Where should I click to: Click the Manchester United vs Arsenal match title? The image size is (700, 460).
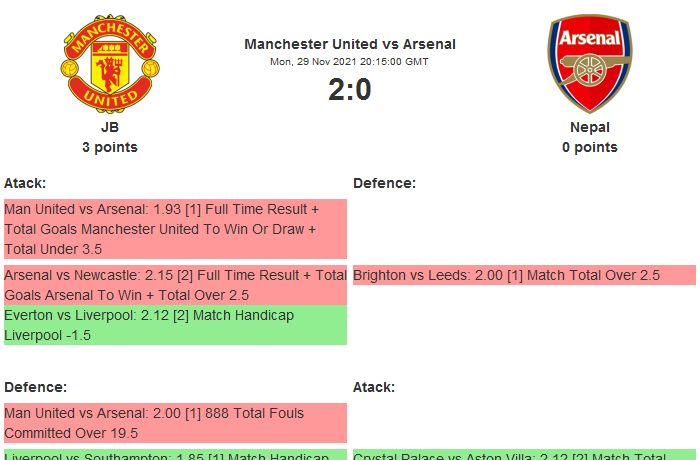(350, 44)
